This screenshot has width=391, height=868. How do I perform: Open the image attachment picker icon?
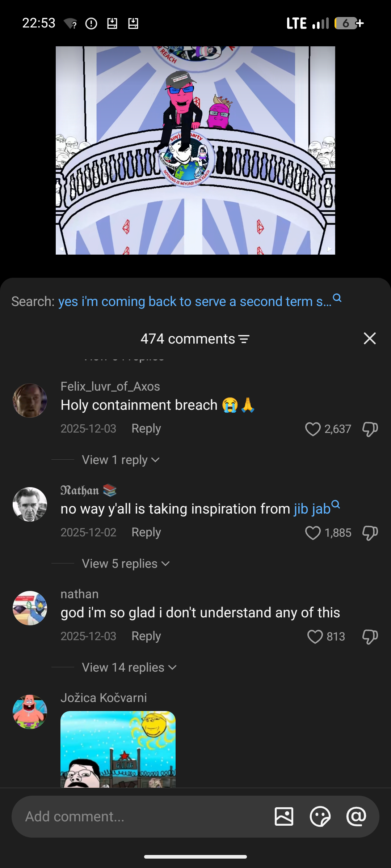[x=284, y=816]
